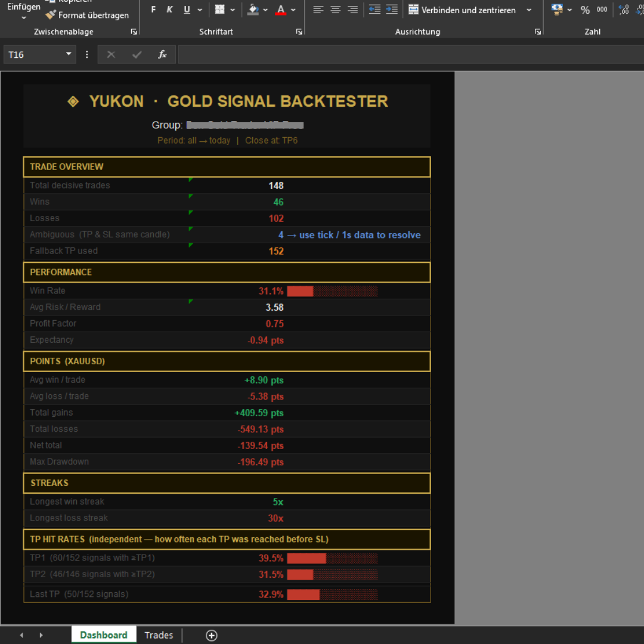This screenshot has width=644, height=644.
Task: Click 'Period: all → today' text
Action: tap(194, 141)
